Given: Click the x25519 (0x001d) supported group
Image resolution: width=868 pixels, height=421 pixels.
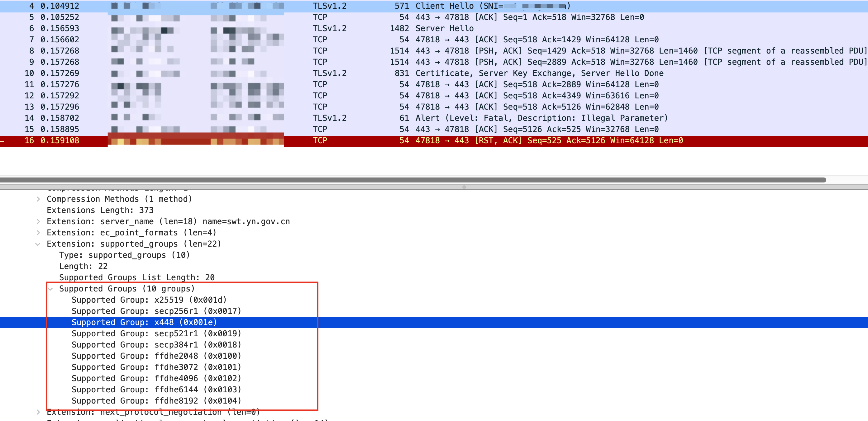Looking at the screenshot, I should click(x=149, y=300).
